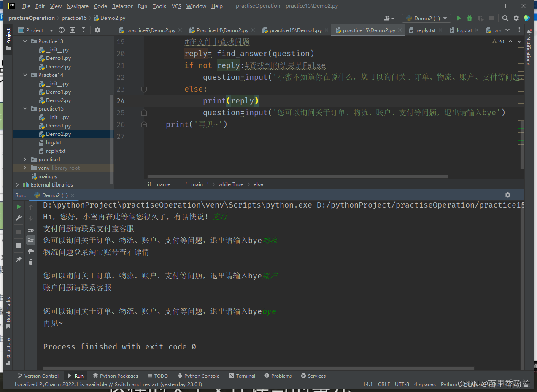Open the Navigate menu

(78, 6)
